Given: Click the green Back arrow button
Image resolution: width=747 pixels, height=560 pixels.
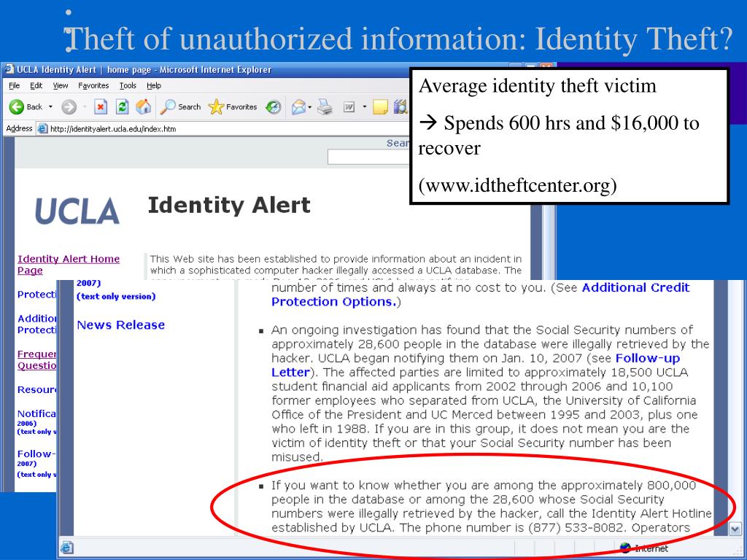Looking at the screenshot, I should 17,107.
